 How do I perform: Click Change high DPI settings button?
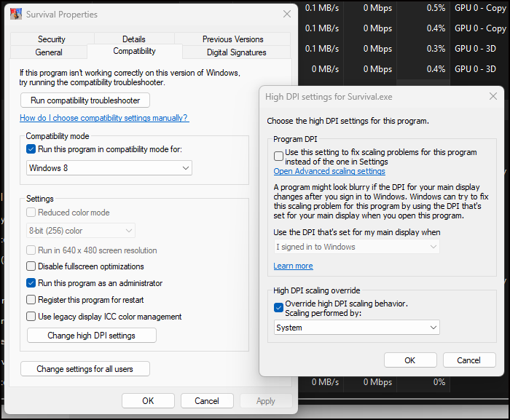tap(91, 336)
